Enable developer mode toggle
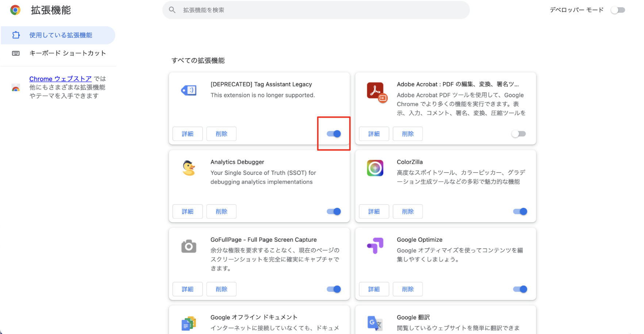 (618, 10)
